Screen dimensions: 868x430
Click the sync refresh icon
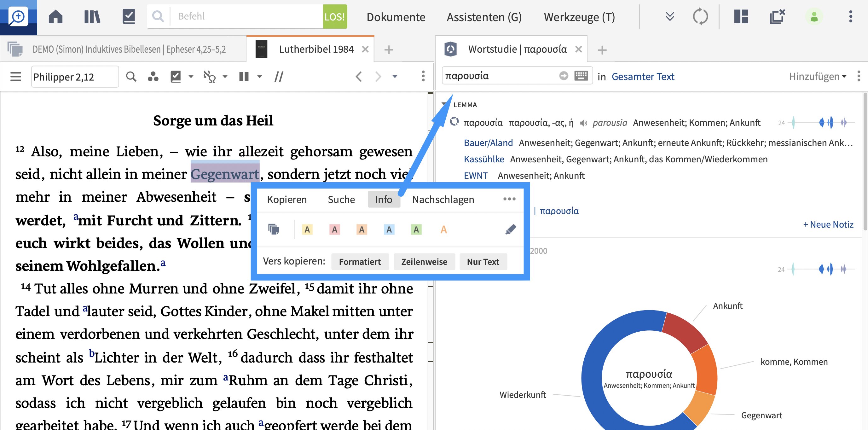point(700,16)
